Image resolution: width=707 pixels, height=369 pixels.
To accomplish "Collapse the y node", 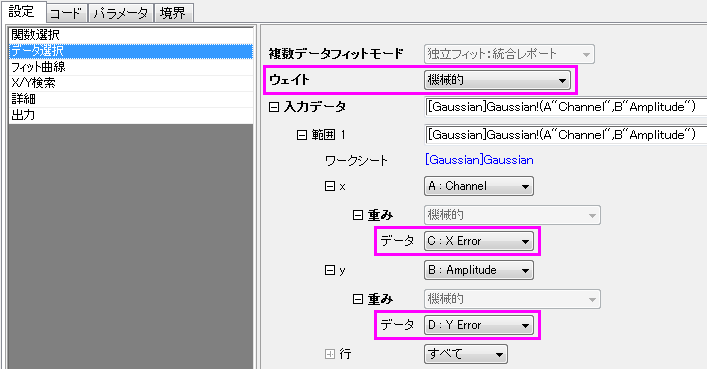I will coord(330,270).
